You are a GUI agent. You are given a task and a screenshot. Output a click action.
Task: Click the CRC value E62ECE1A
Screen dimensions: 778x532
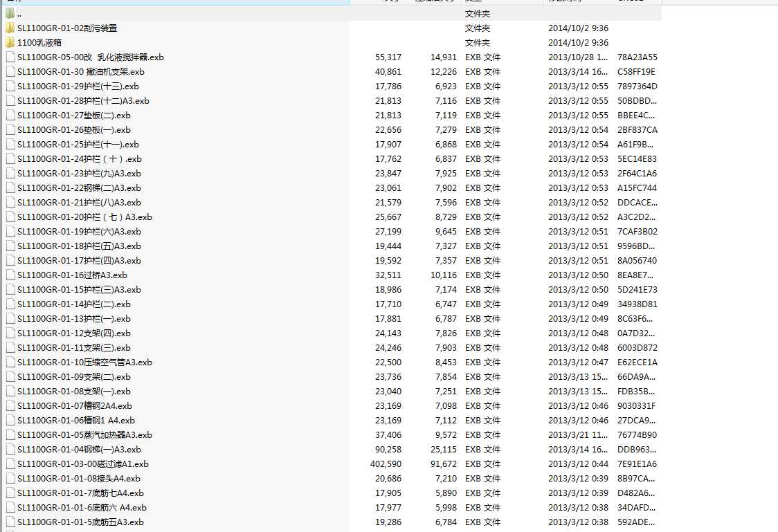[x=637, y=363]
